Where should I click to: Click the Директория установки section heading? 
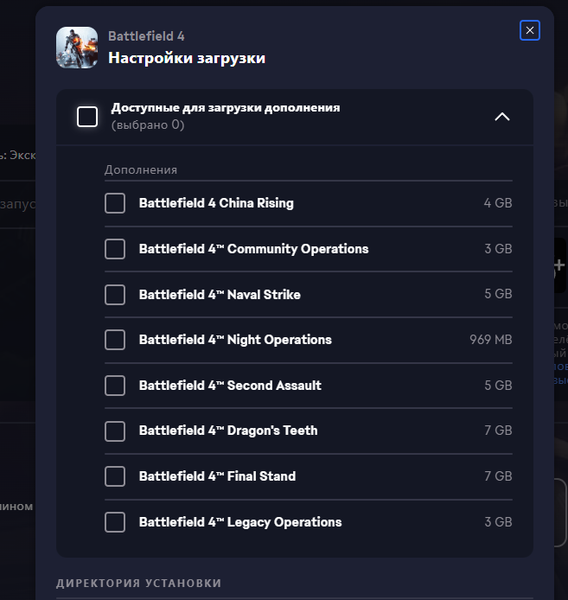[139, 583]
